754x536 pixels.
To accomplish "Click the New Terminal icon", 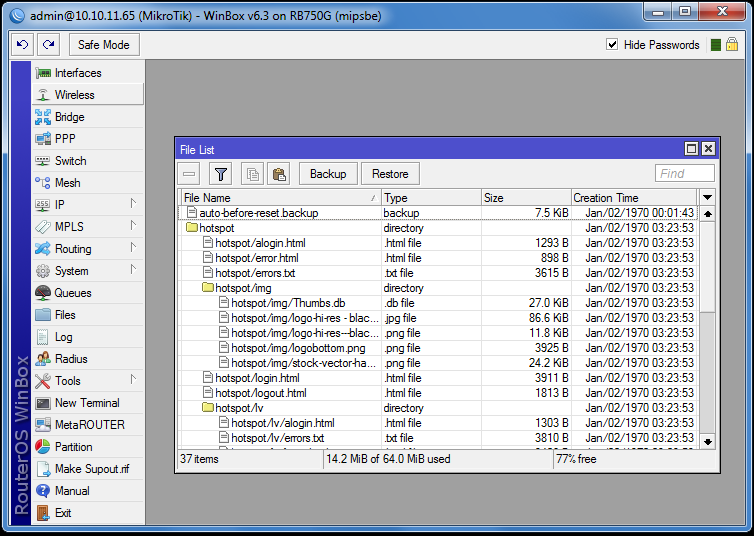I will coord(43,403).
